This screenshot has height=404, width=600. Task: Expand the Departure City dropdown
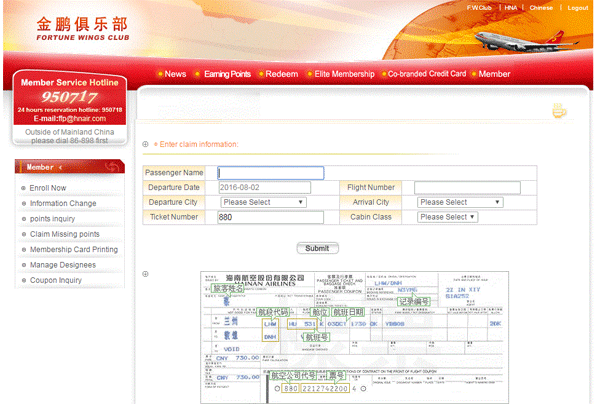263,202
